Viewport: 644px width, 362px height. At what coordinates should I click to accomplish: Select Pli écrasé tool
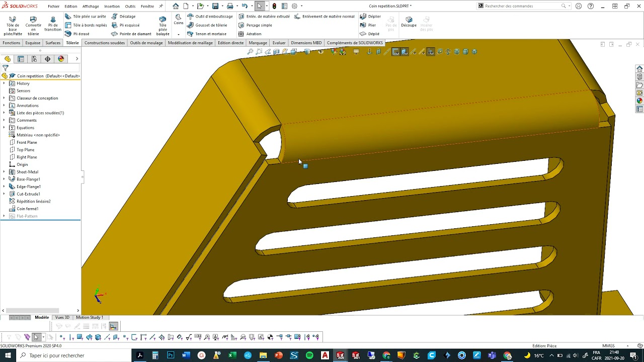coord(77,34)
